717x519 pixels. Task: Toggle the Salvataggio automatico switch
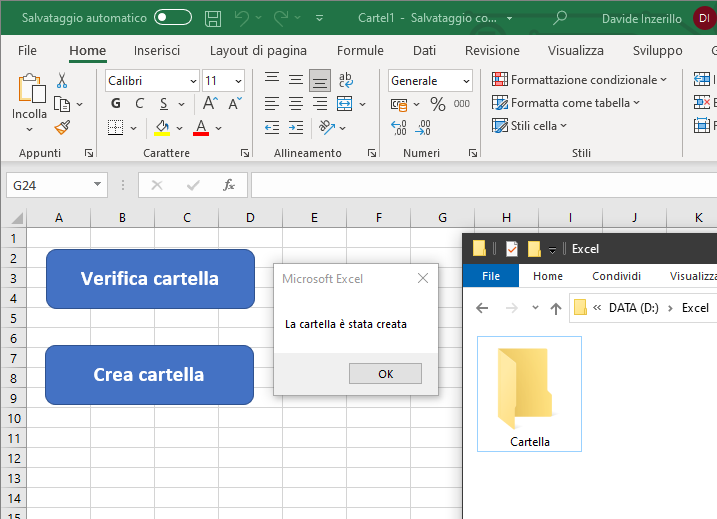(173, 18)
